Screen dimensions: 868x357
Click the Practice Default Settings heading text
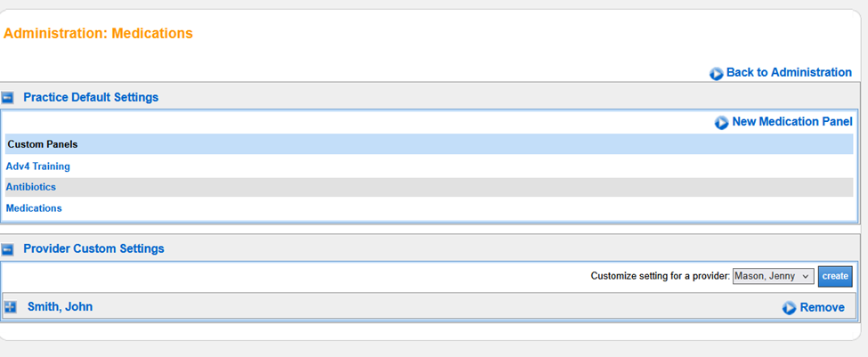pyautogui.click(x=91, y=98)
